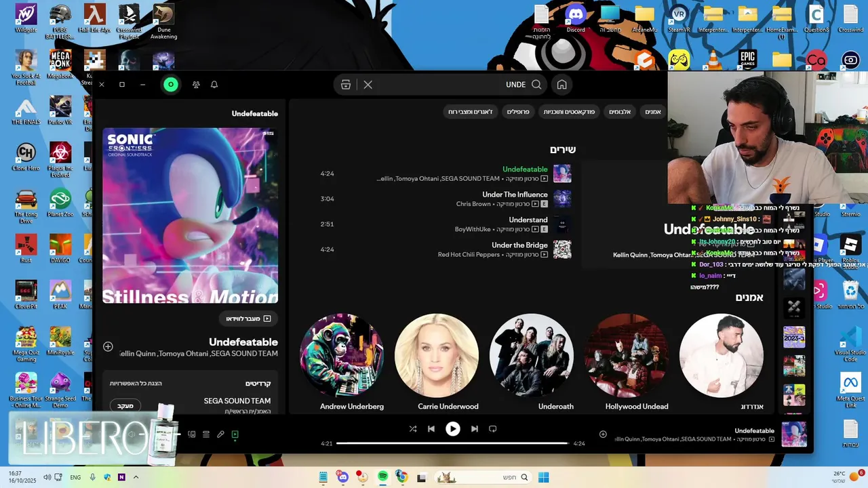Open אנדרדוג artist card

pos(722,362)
